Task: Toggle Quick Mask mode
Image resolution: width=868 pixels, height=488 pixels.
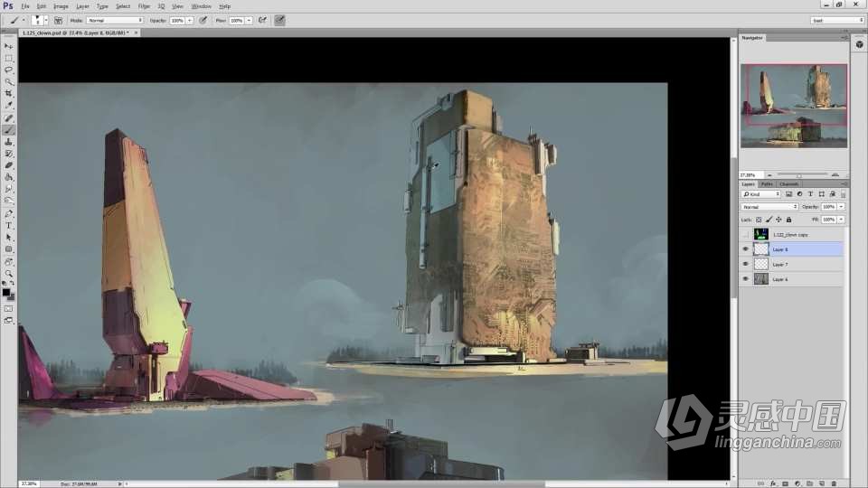Action: pos(8,309)
